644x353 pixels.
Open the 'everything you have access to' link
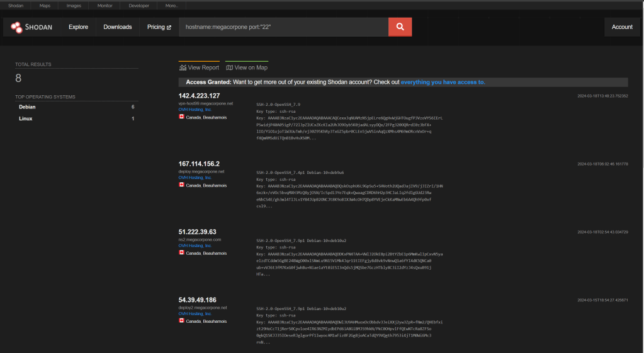coord(443,82)
